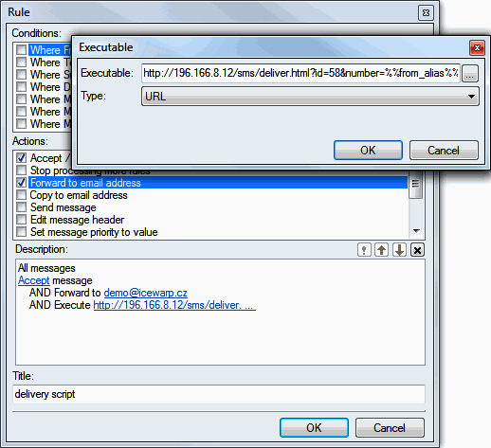The height and width of the screenshot is (448, 491).
Task: Move rule item up with arrow icon
Action: click(382, 250)
